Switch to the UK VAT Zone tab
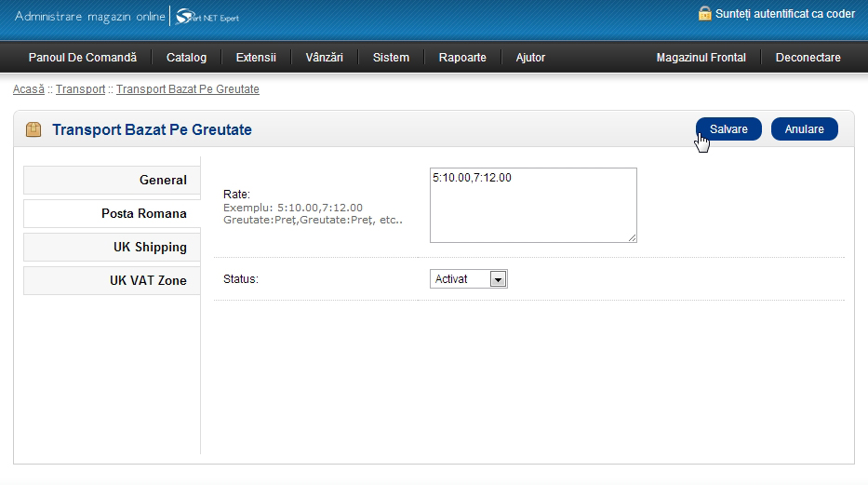 pyautogui.click(x=112, y=281)
